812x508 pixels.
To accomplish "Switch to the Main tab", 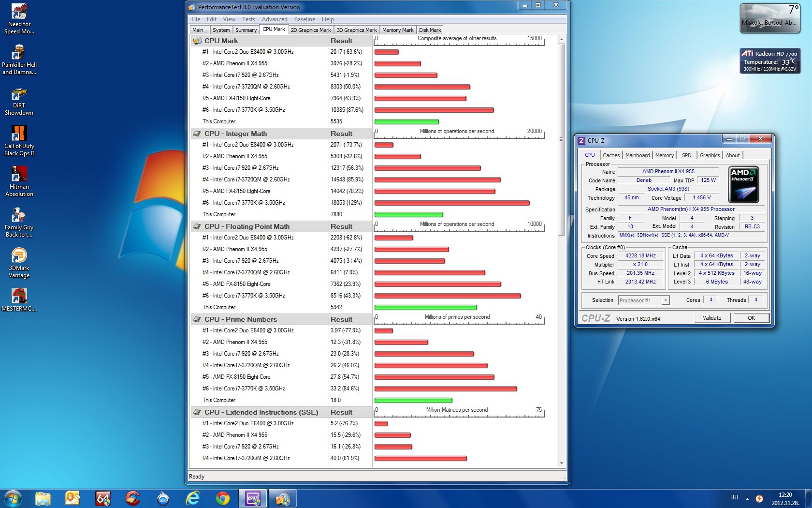I will (198, 30).
